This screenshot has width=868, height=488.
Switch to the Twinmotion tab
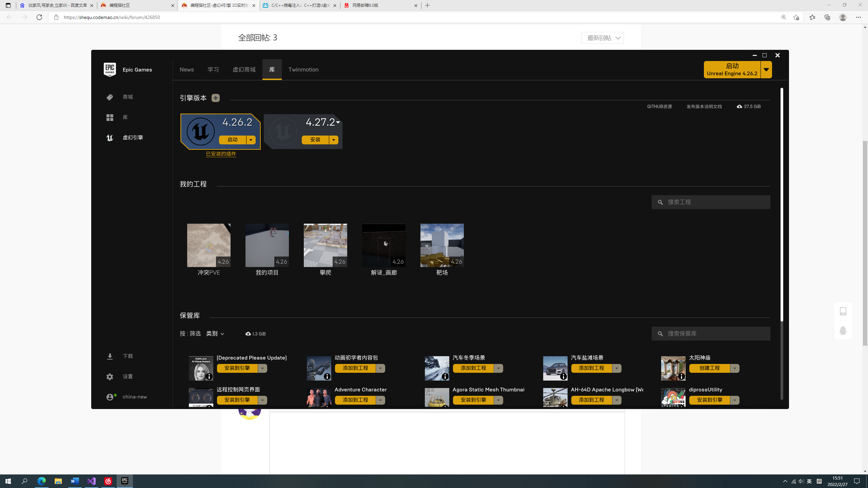click(x=303, y=69)
